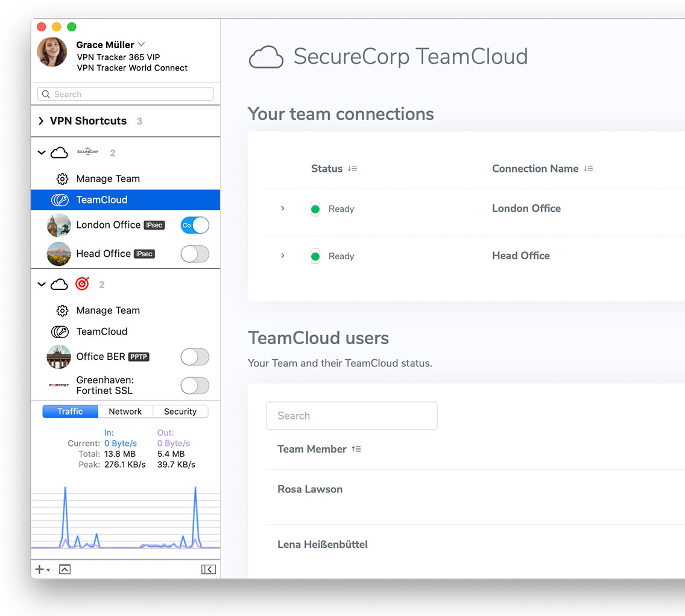Click the add connection plus icon
This screenshot has height=616, width=685.
(40, 569)
